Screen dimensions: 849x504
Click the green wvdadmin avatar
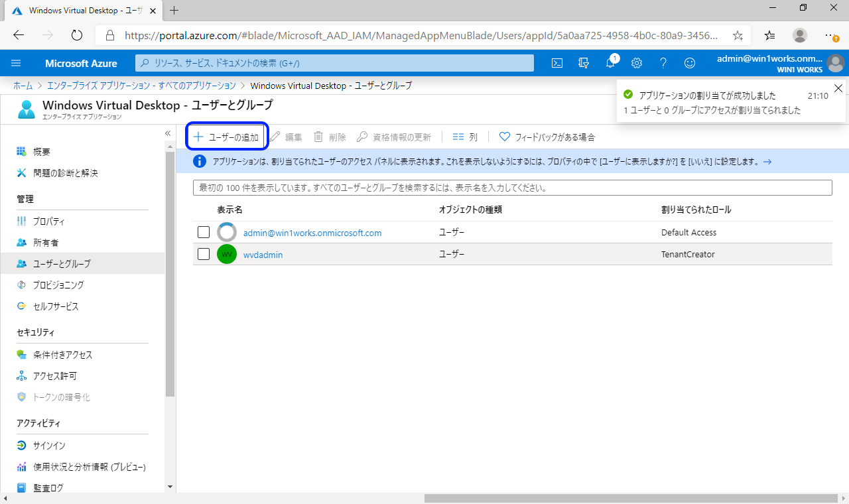tap(227, 254)
